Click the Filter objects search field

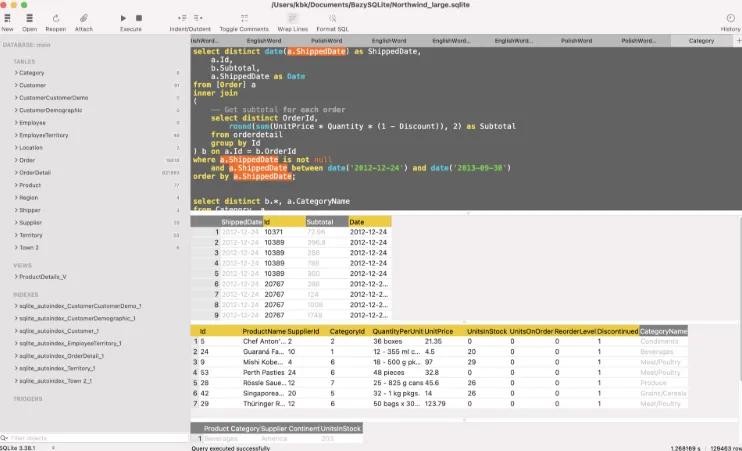[97, 438]
